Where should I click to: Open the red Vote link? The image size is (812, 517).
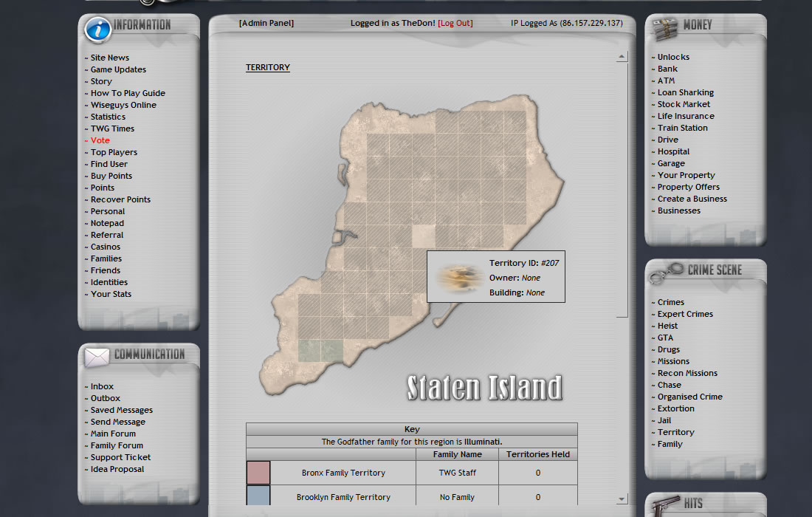100,140
